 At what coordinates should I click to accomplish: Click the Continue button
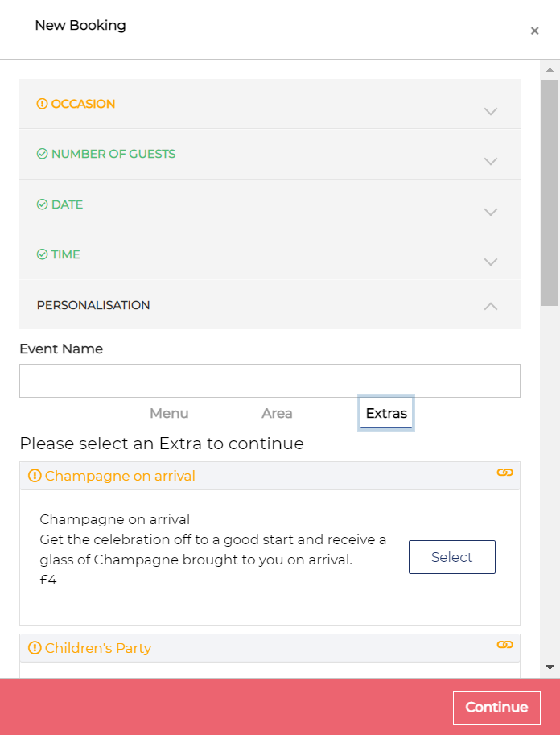496,707
